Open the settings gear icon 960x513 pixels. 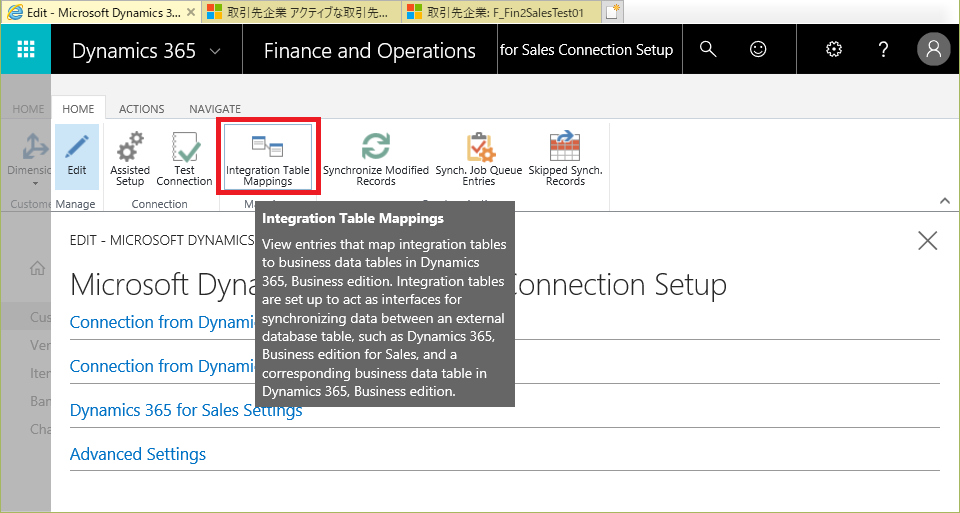pos(834,49)
